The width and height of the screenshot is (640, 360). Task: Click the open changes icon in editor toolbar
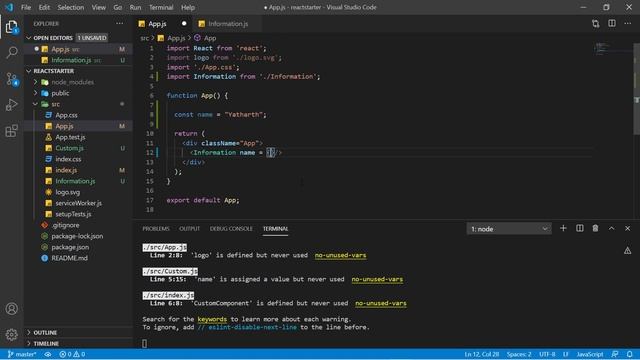pyautogui.click(x=596, y=24)
